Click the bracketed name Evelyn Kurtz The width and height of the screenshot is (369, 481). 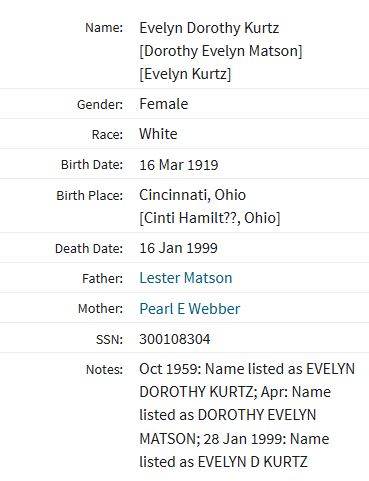(x=185, y=74)
